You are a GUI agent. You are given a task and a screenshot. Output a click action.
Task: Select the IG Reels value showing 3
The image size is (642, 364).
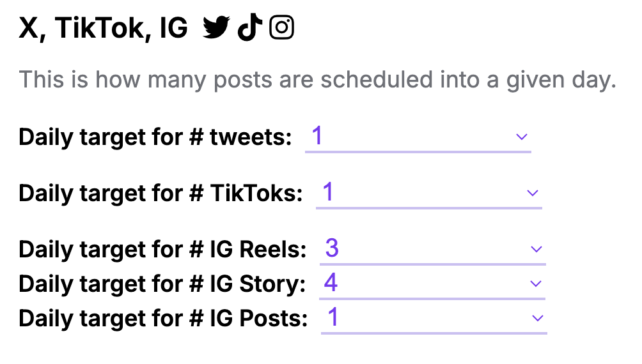332,248
